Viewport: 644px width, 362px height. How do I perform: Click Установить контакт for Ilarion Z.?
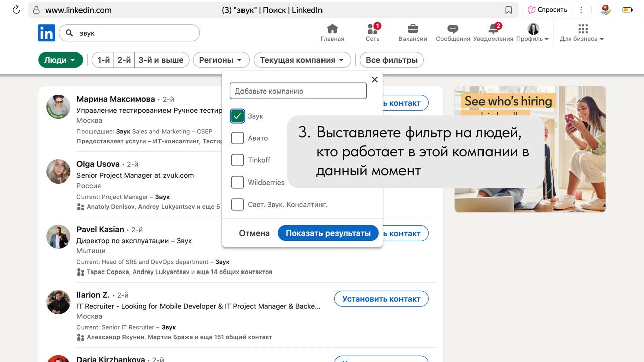[381, 299]
